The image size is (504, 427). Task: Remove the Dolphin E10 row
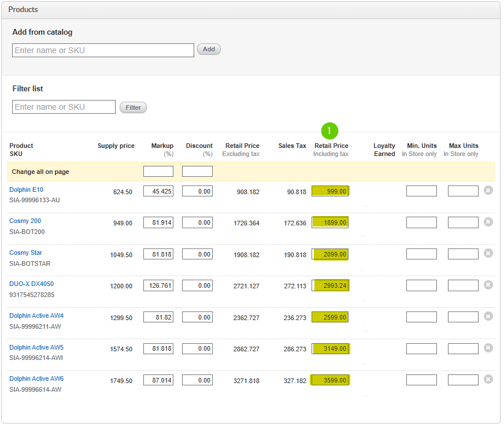click(488, 191)
